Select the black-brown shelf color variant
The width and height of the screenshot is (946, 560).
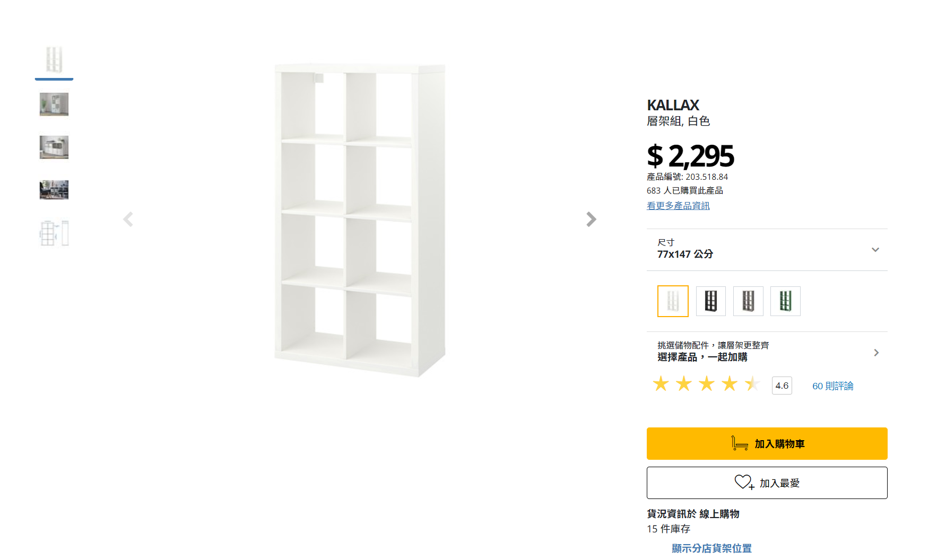point(710,301)
